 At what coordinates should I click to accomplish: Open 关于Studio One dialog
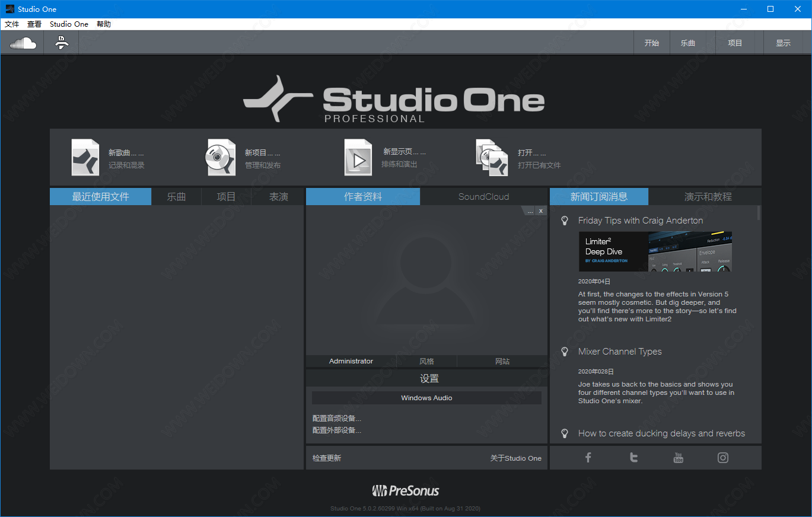click(516, 458)
